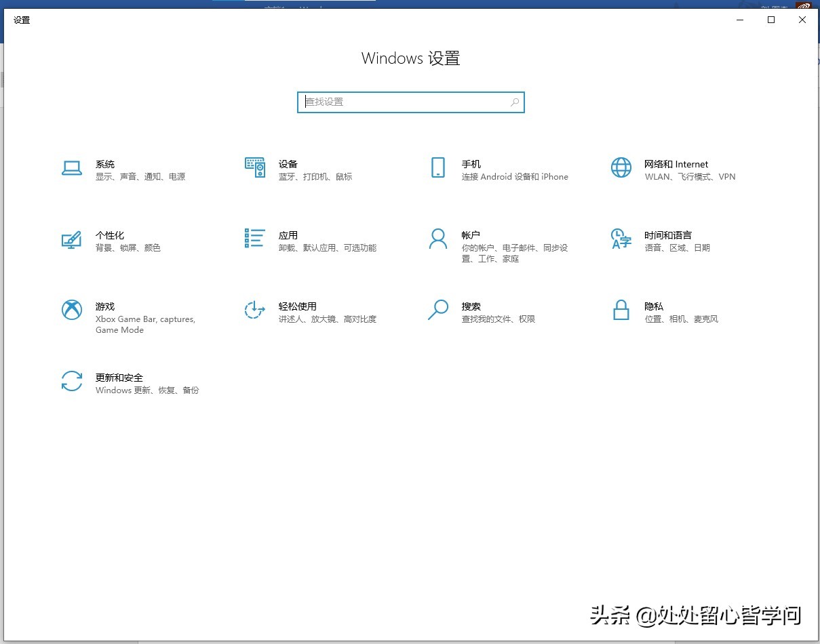Open 游戏 settings via Xbox icon

pyautogui.click(x=72, y=310)
